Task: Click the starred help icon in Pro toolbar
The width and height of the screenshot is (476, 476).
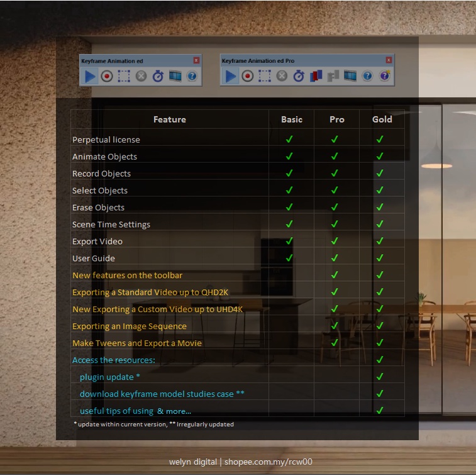Action: point(384,76)
